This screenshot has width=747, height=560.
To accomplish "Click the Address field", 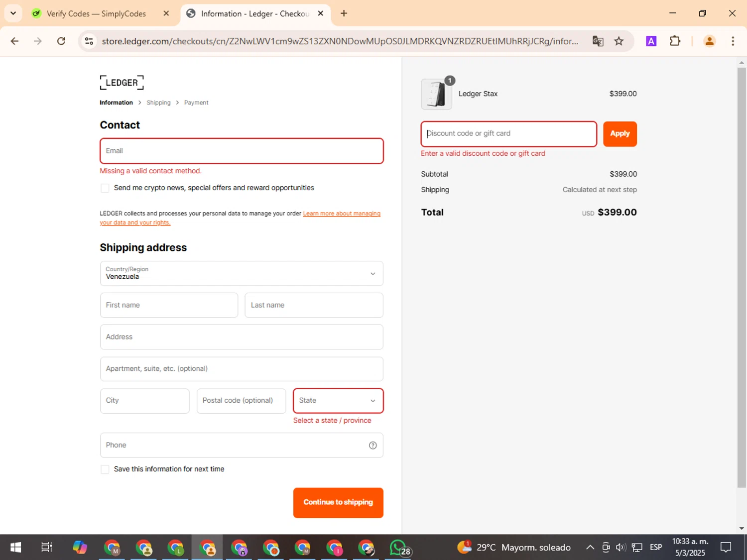I will pyautogui.click(x=242, y=337).
